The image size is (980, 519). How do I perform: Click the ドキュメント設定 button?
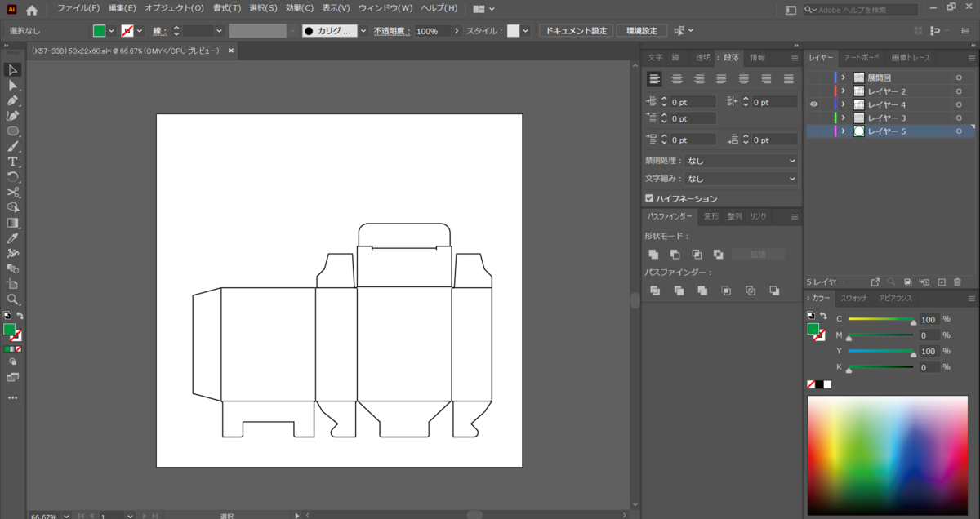(x=576, y=31)
